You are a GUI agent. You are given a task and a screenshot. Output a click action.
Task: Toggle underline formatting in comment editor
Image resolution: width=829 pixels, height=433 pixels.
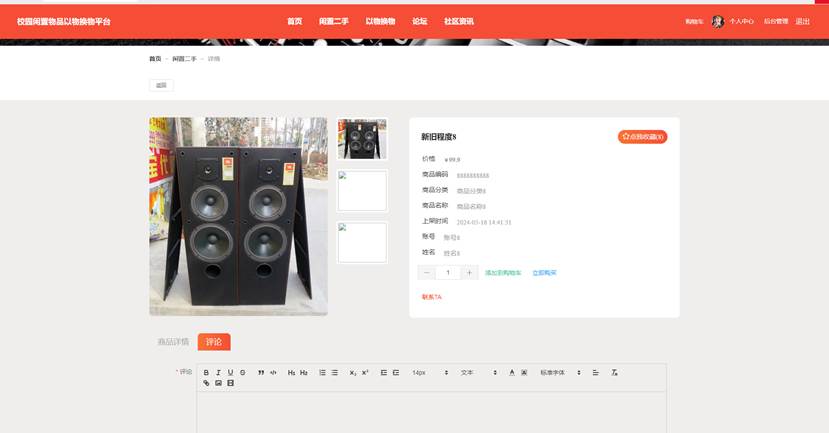pyautogui.click(x=231, y=373)
